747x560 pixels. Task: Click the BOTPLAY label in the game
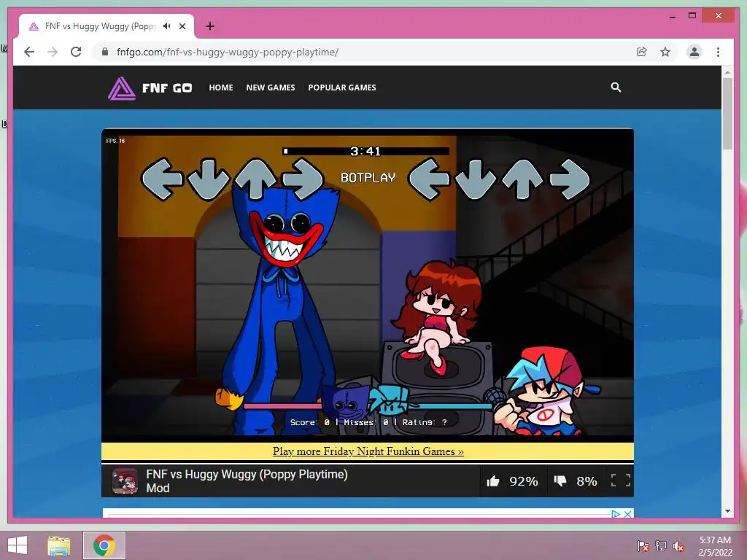368,178
